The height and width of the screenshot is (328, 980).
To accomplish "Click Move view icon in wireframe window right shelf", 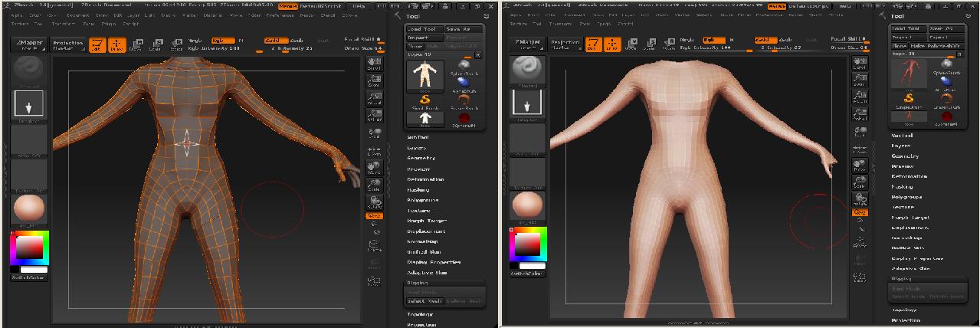I will point(375,168).
